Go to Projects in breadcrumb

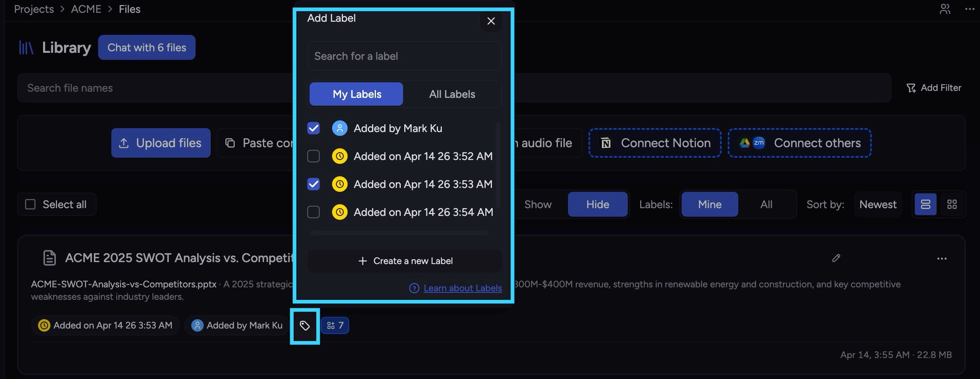point(34,9)
